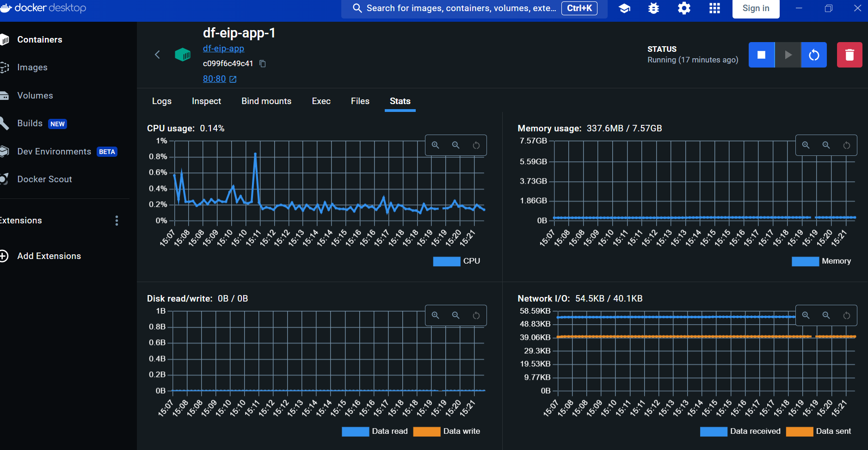
Task: Toggle Data write series in legend
Action: pos(446,432)
